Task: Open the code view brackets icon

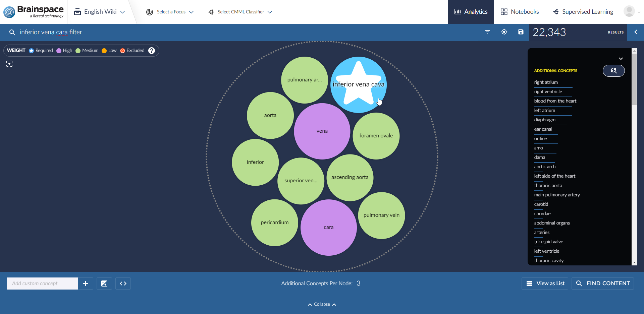Action: pos(123,284)
